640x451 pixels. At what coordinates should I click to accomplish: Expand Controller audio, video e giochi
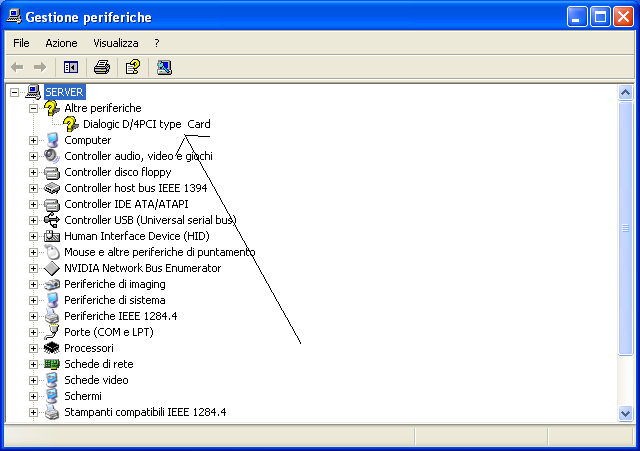point(33,156)
